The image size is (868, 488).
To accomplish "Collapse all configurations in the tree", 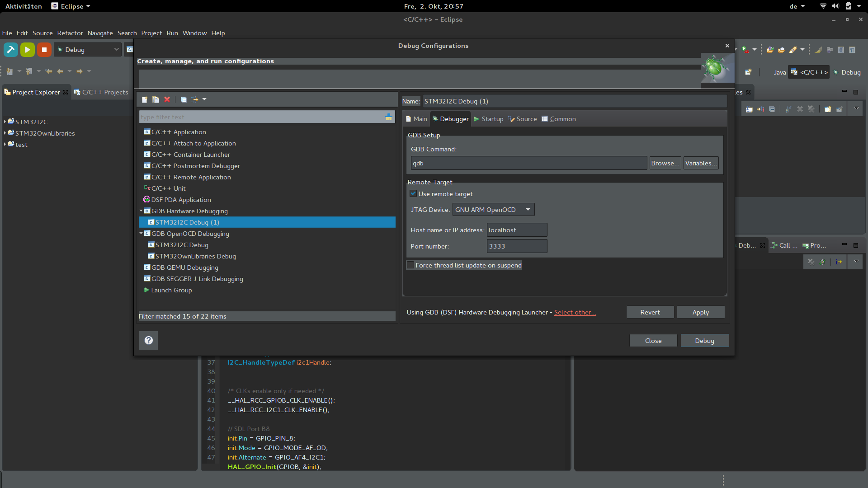I will [x=184, y=99].
